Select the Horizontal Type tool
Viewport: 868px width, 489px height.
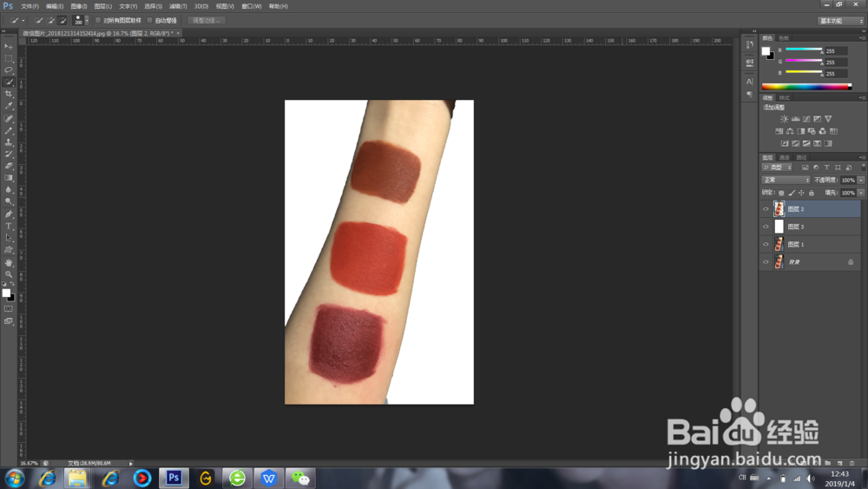coord(9,226)
